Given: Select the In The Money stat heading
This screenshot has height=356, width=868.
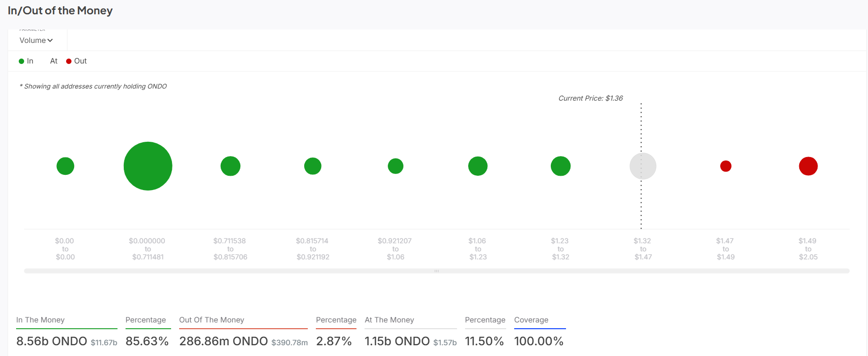Looking at the screenshot, I should [40, 320].
